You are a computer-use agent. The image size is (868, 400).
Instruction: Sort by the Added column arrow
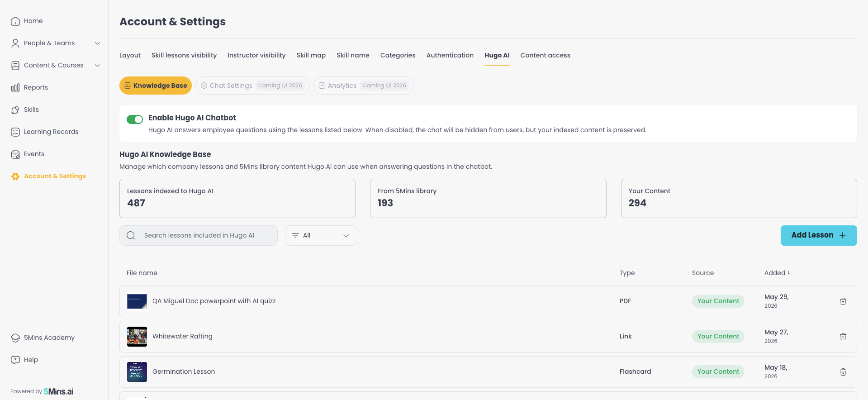pos(788,272)
